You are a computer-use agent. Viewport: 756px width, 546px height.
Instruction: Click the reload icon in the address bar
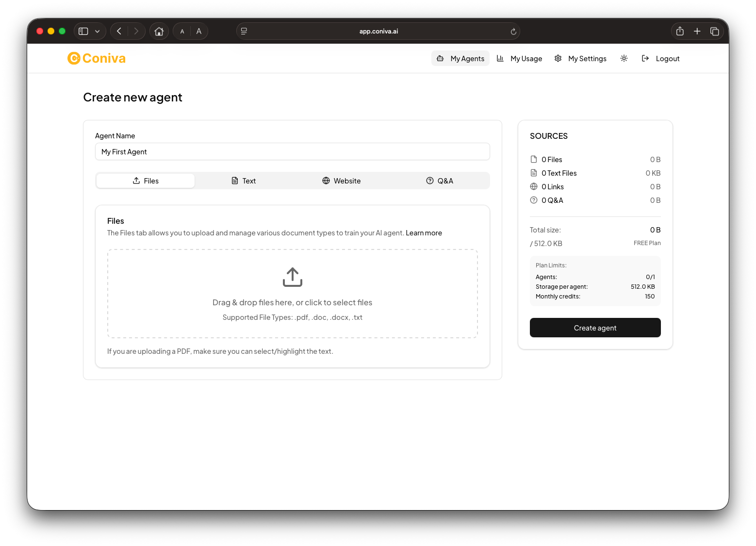tap(513, 31)
